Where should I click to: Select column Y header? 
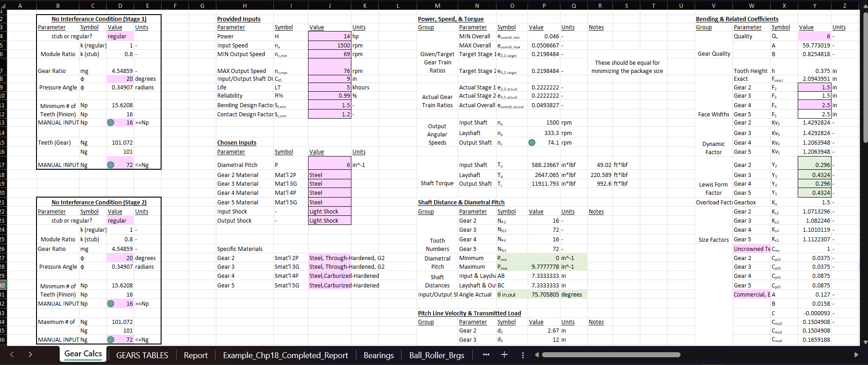(x=814, y=5)
